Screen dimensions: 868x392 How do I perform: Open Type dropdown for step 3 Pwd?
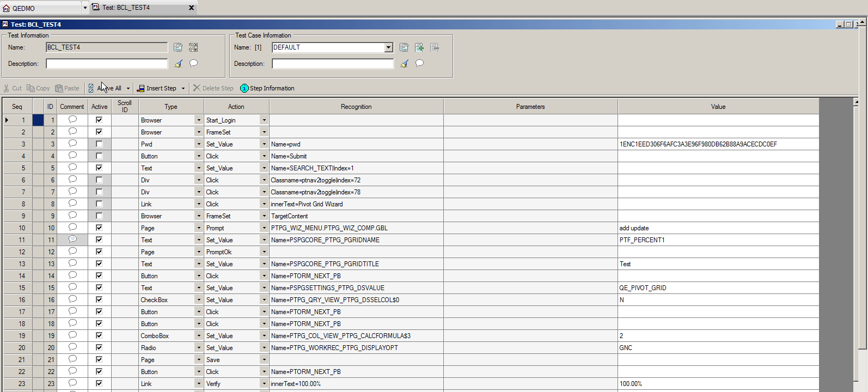[x=199, y=144]
